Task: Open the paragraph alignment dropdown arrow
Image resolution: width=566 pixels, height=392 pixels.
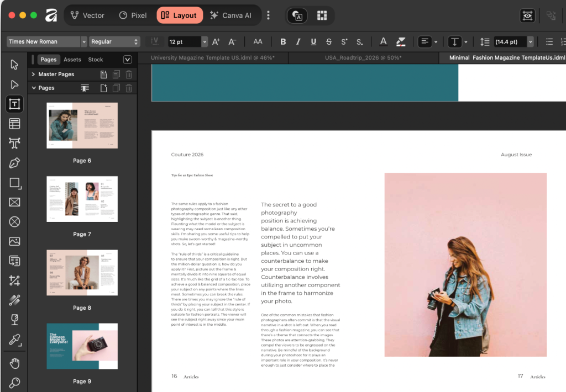Action: [x=436, y=42]
